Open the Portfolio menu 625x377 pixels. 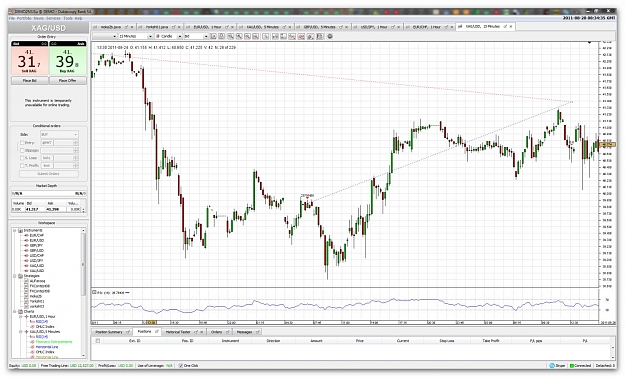[24, 18]
